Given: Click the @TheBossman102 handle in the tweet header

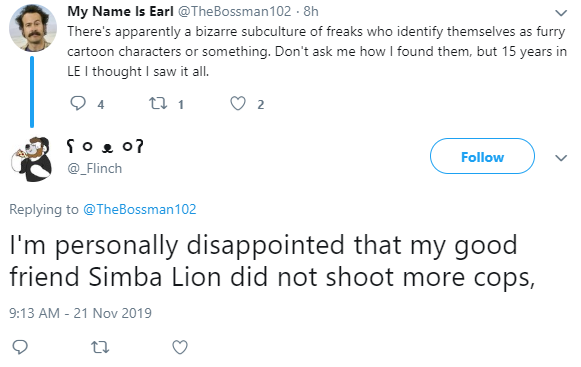Looking at the screenshot, I should (x=235, y=11).
